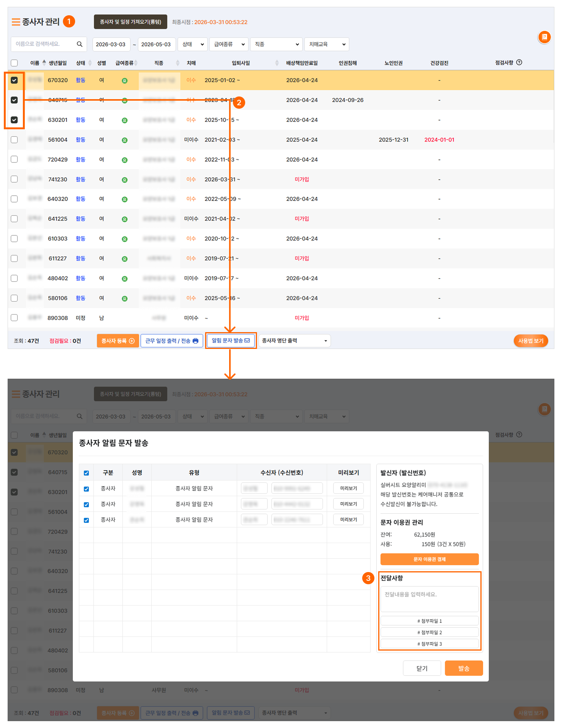Open the 치매교육 filter dropdown in upper panel
The height and width of the screenshot is (728, 562).
point(327,44)
